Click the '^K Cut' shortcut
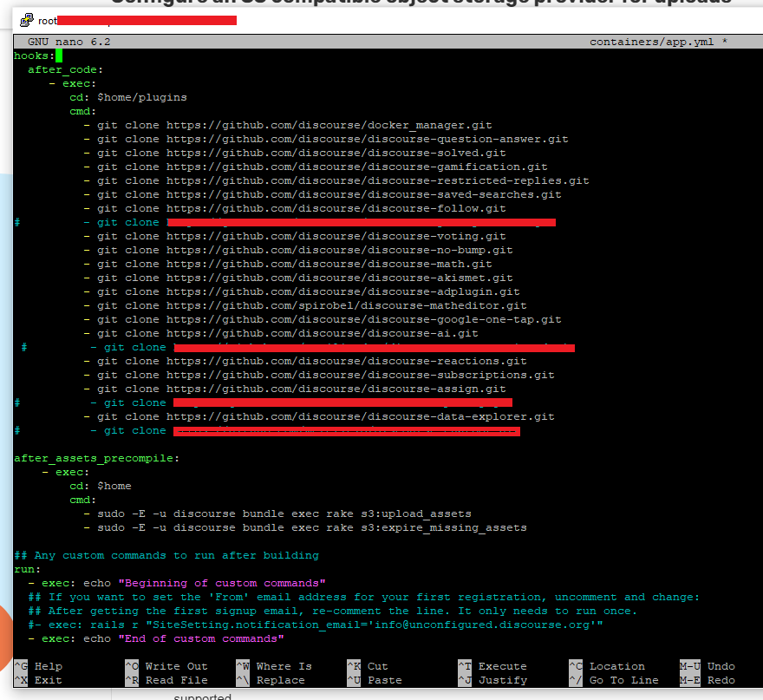The height and width of the screenshot is (700, 763). click(368, 666)
